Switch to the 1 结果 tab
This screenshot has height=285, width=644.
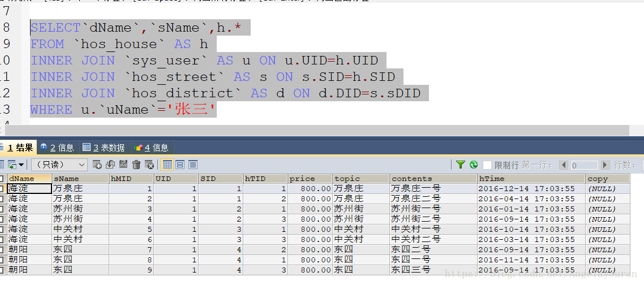pyautogui.click(x=18, y=148)
